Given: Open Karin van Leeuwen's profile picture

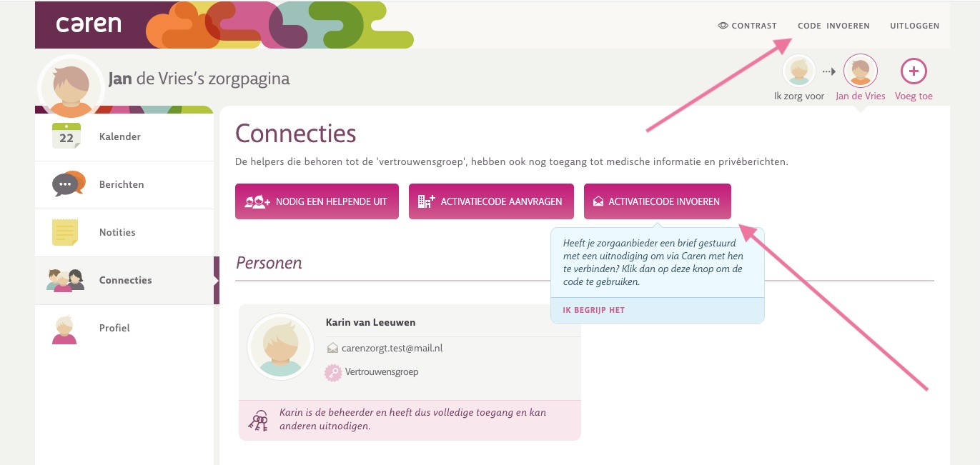Looking at the screenshot, I should [280, 346].
